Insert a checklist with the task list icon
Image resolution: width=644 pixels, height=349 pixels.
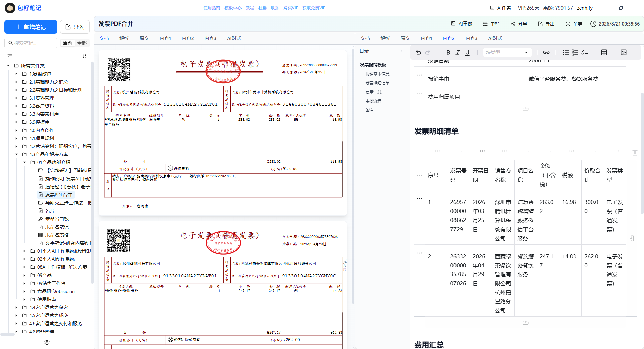(x=585, y=52)
